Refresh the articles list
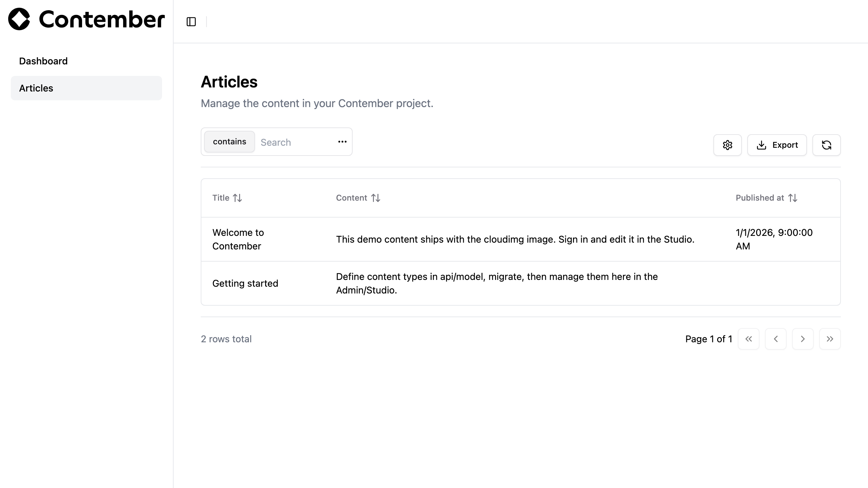Screen dimensions: 868x488 826,145
